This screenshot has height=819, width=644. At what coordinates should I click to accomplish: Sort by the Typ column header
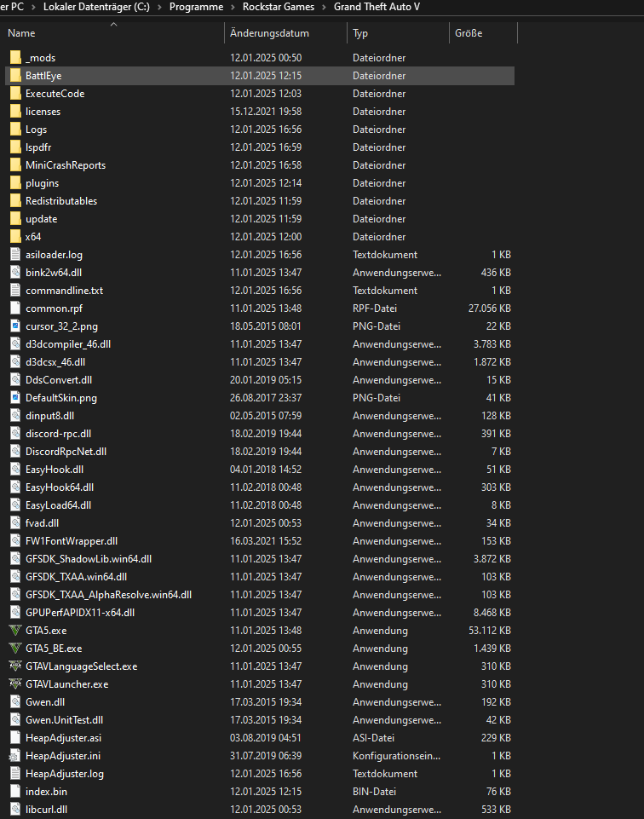pyautogui.click(x=398, y=33)
